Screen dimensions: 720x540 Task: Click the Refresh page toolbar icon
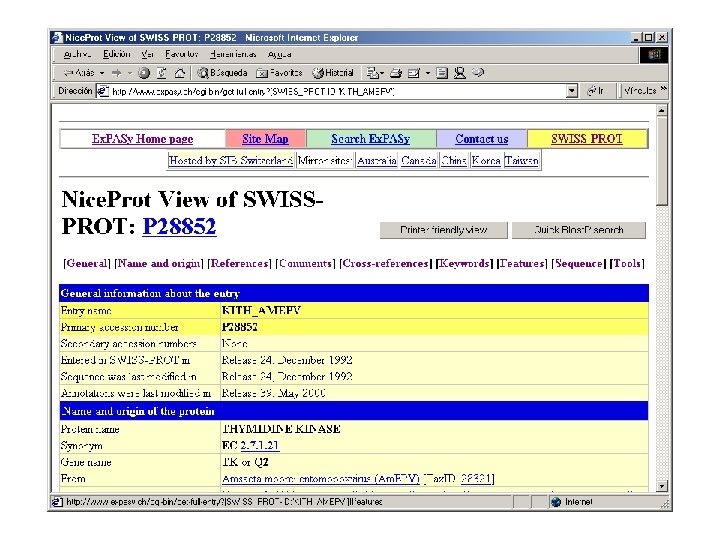click(162, 73)
